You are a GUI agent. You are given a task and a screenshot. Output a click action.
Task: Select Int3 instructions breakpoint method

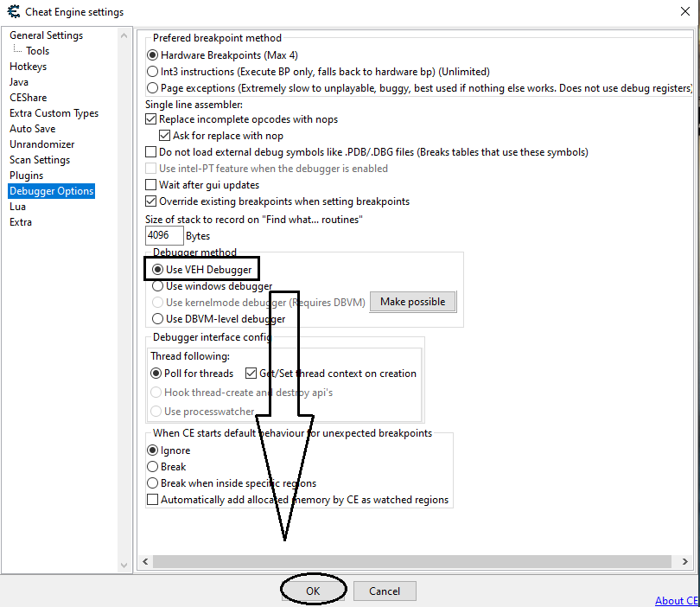click(x=318, y=72)
